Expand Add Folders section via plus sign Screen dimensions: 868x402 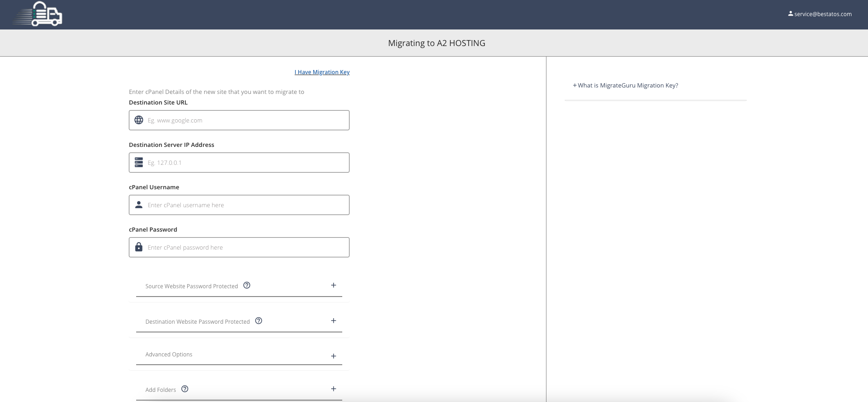pos(333,389)
